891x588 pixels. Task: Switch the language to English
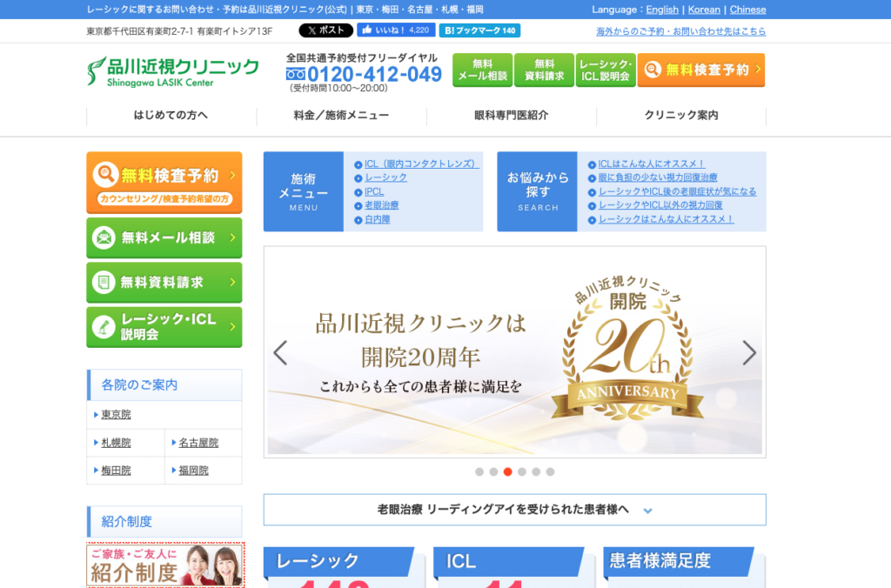[662, 10]
